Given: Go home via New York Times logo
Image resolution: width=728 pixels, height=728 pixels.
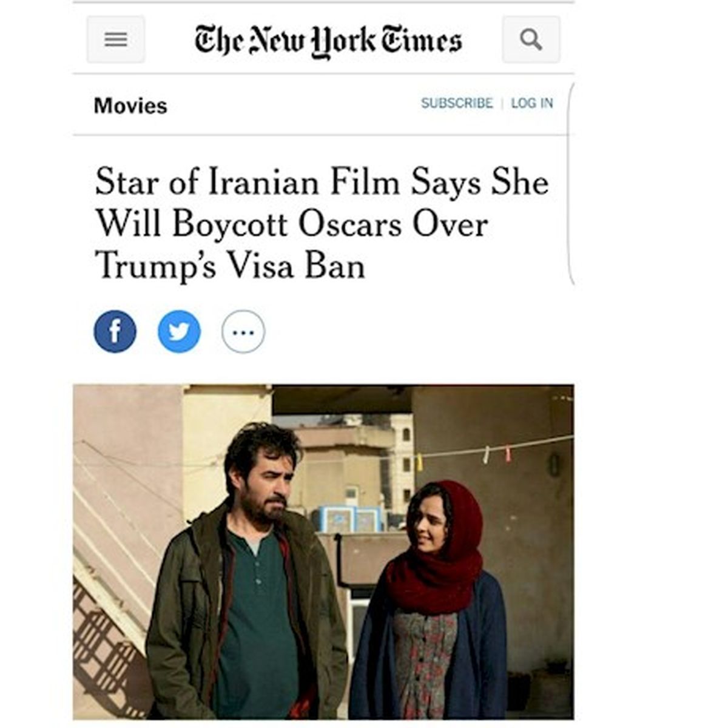Looking at the screenshot, I should (328, 41).
